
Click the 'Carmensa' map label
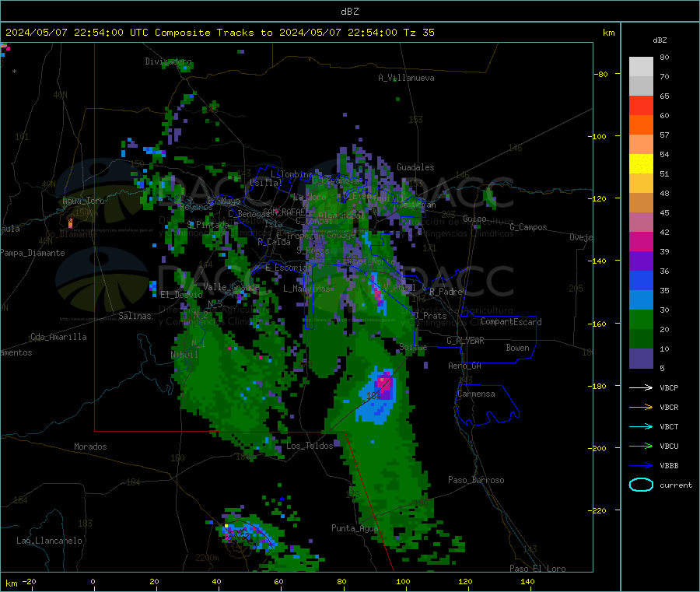pos(476,394)
